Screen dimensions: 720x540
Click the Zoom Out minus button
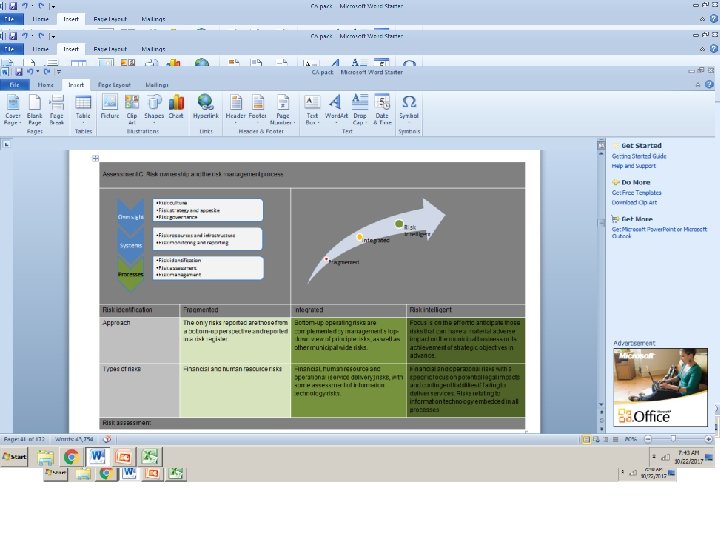click(648, 439)
